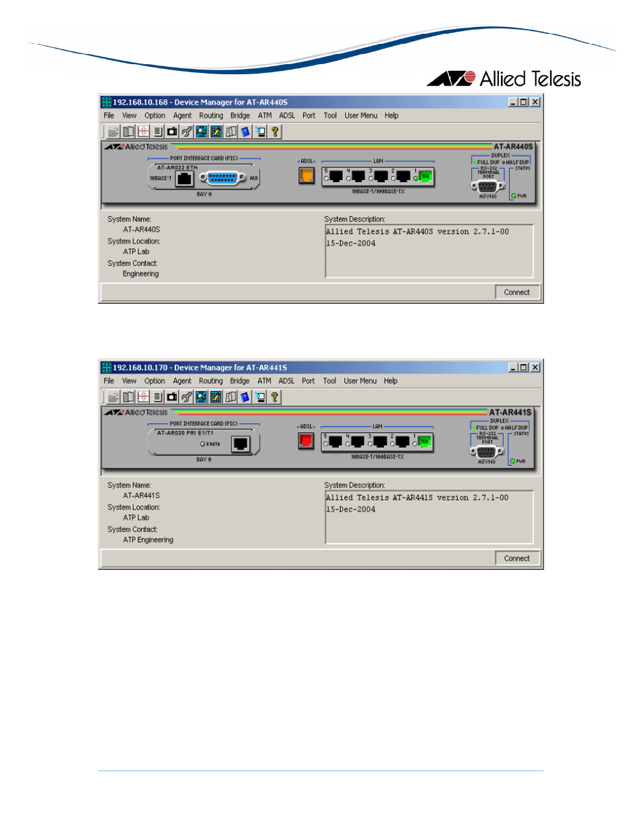
Task: Click the camera icon in AT-AR441S toolbar
Action: [x=172, y=397]
